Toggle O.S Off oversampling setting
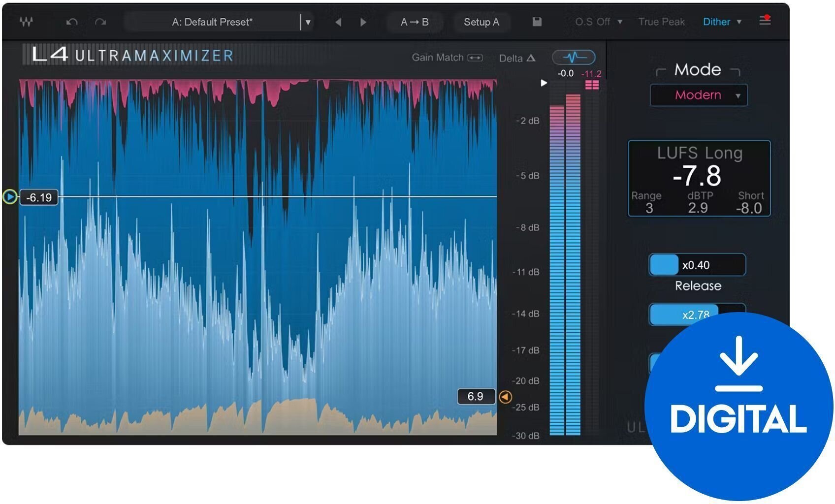The height and width of the screenshot is (504, 835). click(x=594, y=22)
